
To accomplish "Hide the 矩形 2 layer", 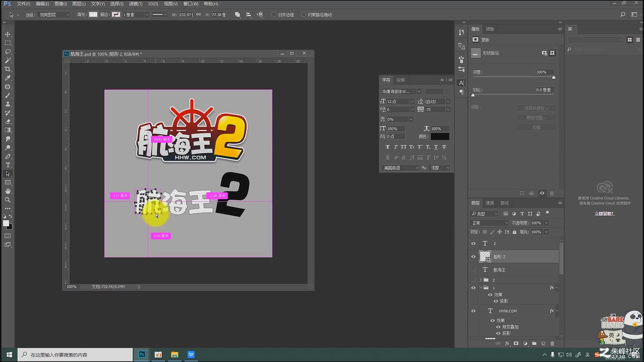I will coord(474,257).
